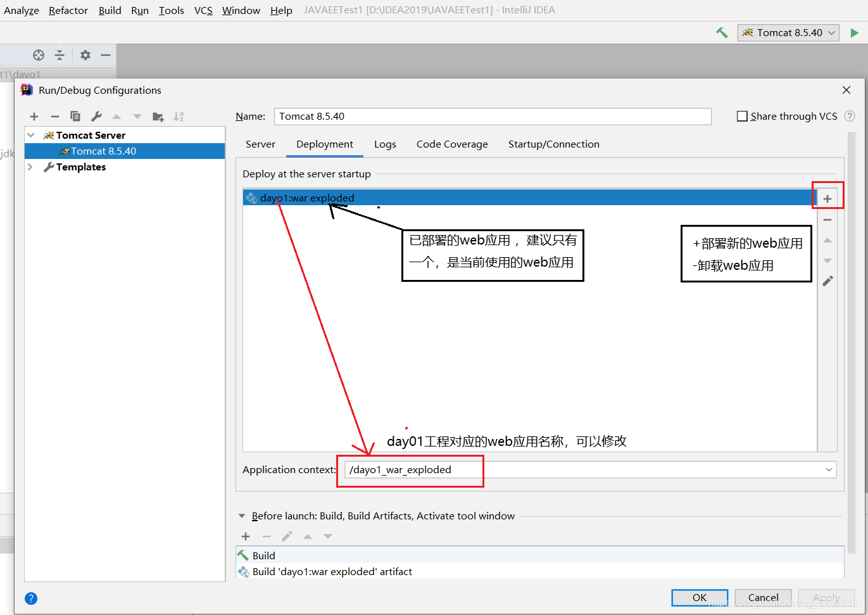Remove selected configuration with minus icon
Image resolution: width=868 pixels, height=615 pixels.
pyautogui.click(x=55, y=117)
